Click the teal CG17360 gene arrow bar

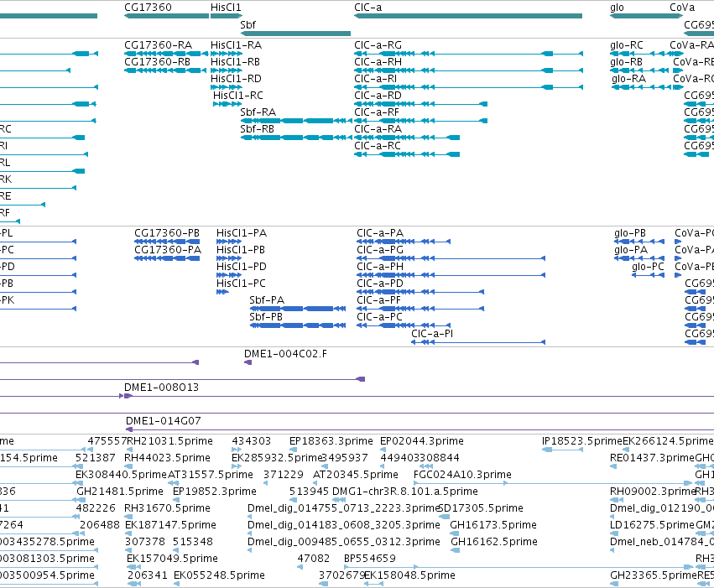pos(167,16)
